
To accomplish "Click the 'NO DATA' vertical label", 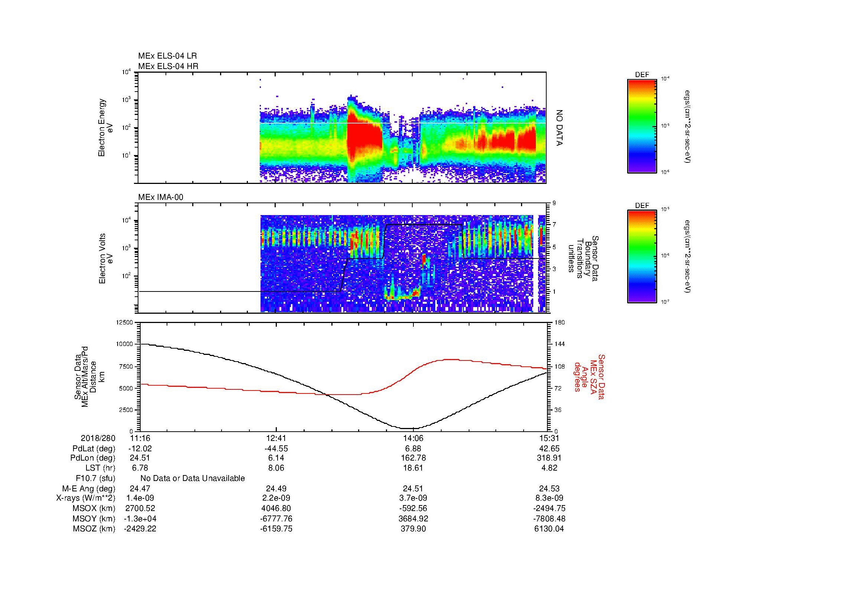I will pyautogui.click(x=560, y=128).
